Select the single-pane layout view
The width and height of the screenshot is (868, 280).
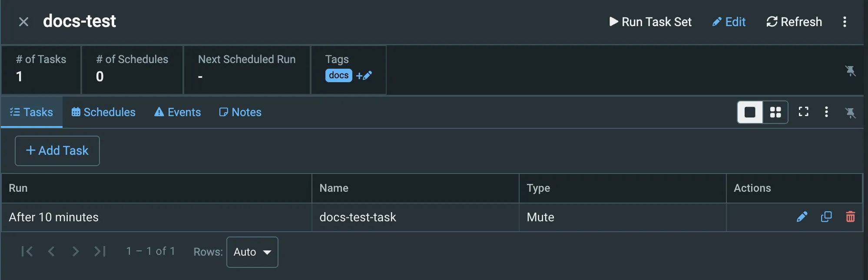pos(750,112)
